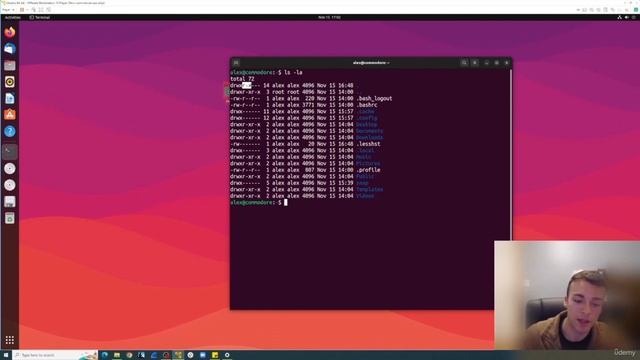
Task: Click the terminal window scrollbar
Action: (x=510, y=155)
